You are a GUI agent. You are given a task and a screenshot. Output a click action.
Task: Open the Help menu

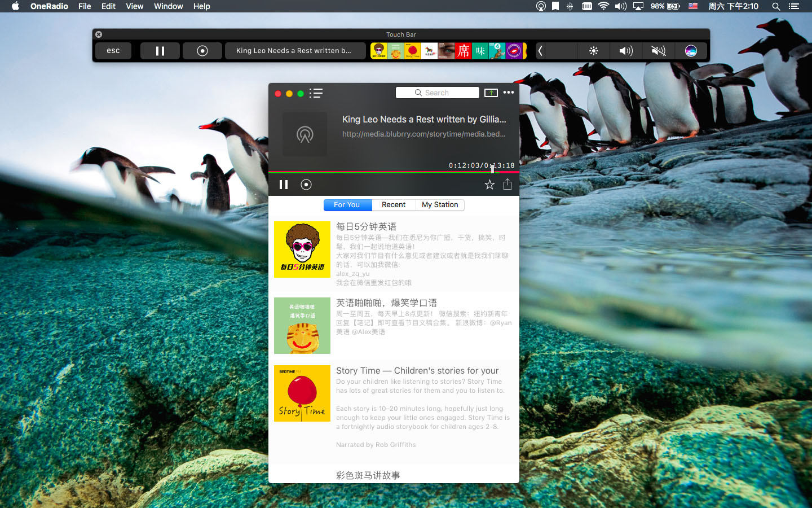pos(201,6)
